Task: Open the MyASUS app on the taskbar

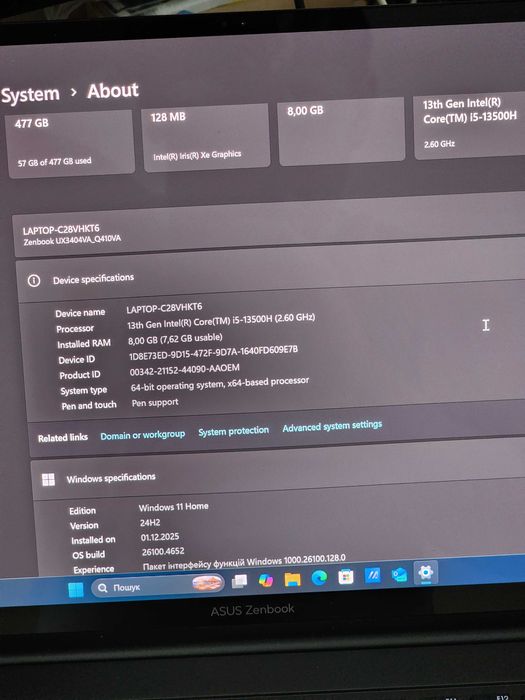Action: (x=372, y=575)
